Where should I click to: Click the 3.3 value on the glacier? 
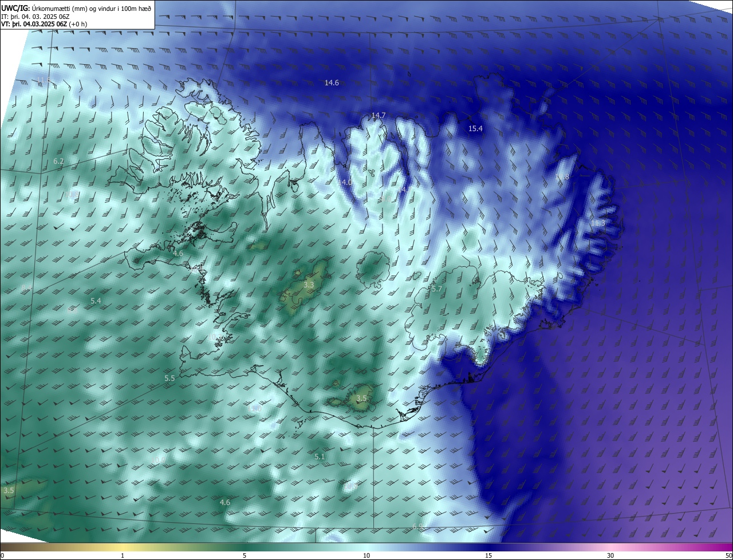point(309,285)
